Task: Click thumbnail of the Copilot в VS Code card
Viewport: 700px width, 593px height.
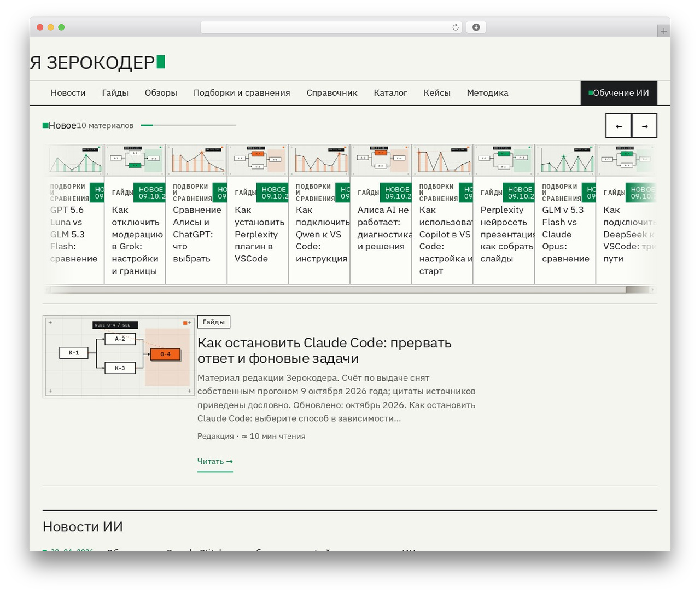Action: point(442,160)
